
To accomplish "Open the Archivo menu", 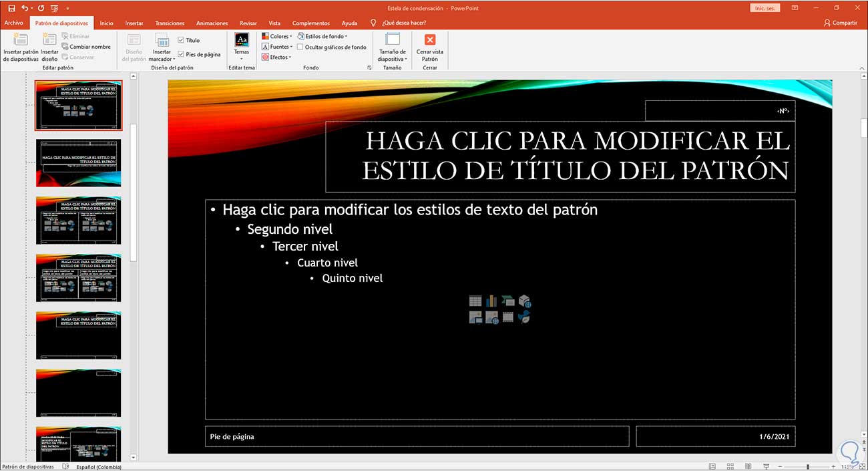I will click(x=14, y=23).
